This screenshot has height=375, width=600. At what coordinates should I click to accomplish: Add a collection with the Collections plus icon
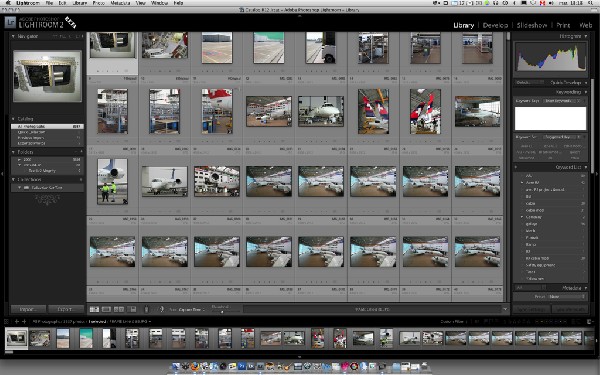pos(81,179)
